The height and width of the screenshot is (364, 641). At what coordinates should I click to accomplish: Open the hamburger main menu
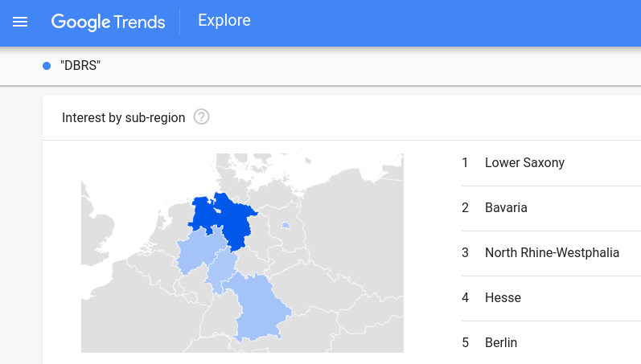pyautogui.click(x=20, y=22)
